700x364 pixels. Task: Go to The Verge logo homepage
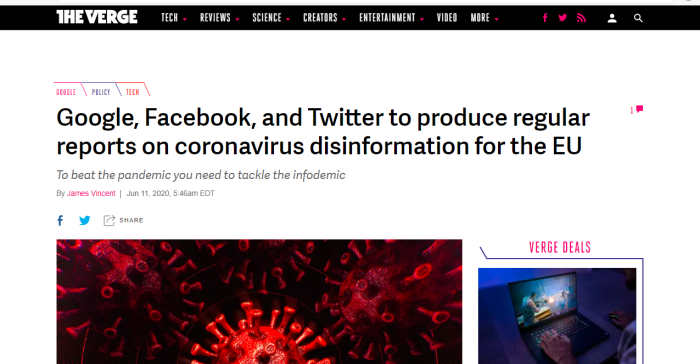click(x=97, y=17)
